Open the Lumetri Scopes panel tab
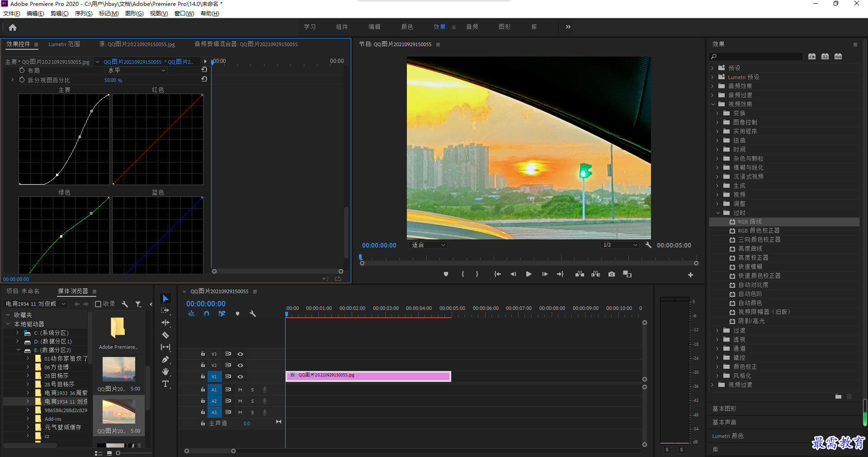The image size is (868, 457). [x=64, y=44]
